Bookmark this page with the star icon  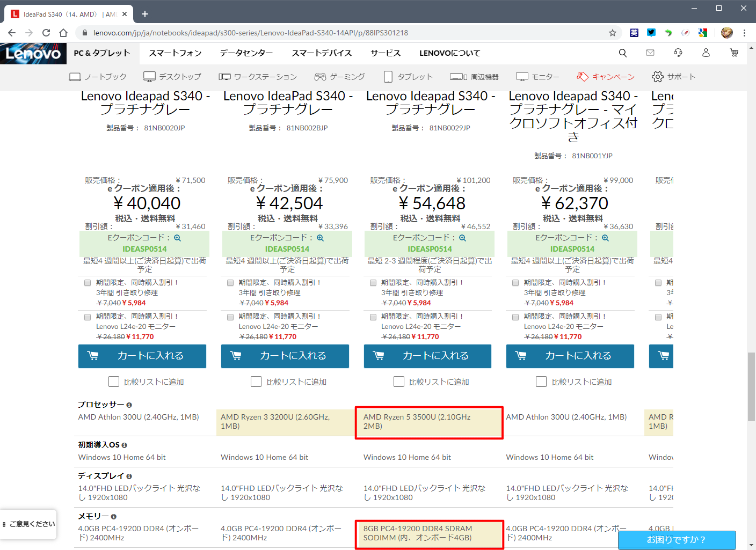613,33
